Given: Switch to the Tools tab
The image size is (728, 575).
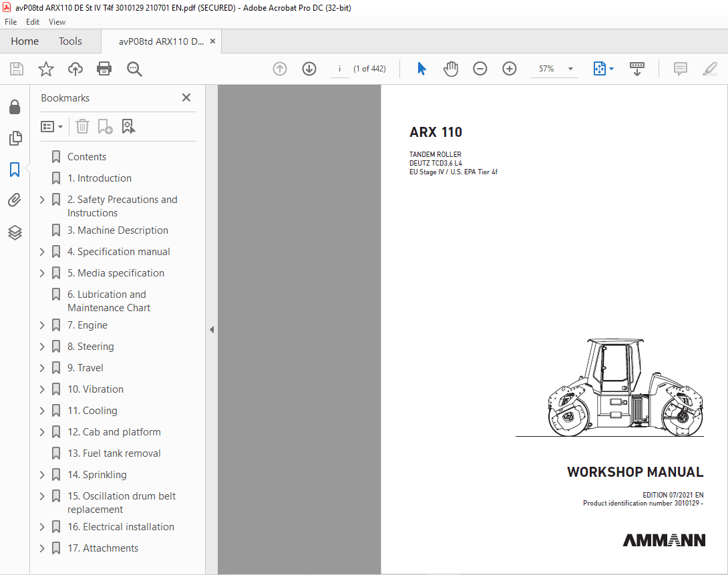Looking at the screenshot, I should coord(70,41).
